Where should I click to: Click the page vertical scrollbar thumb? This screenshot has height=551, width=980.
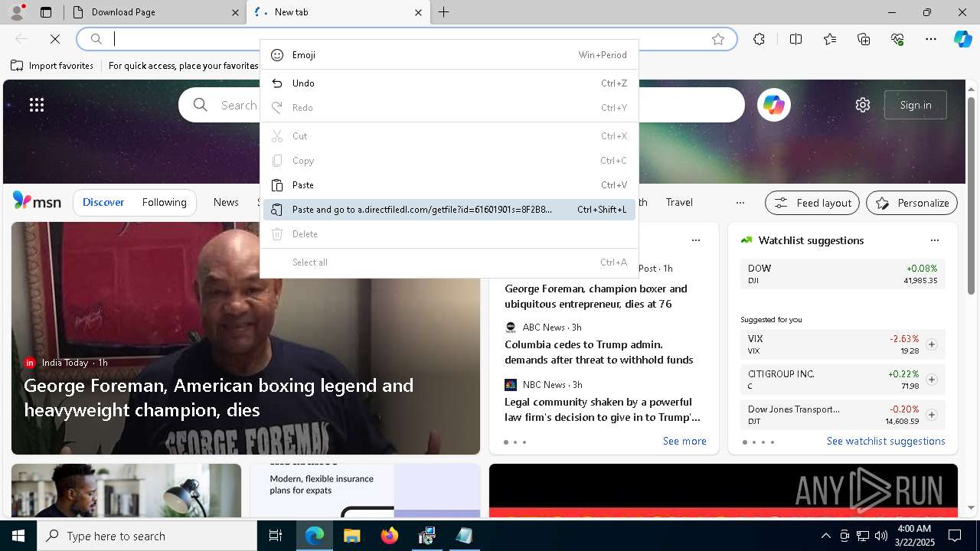[971, 197]
